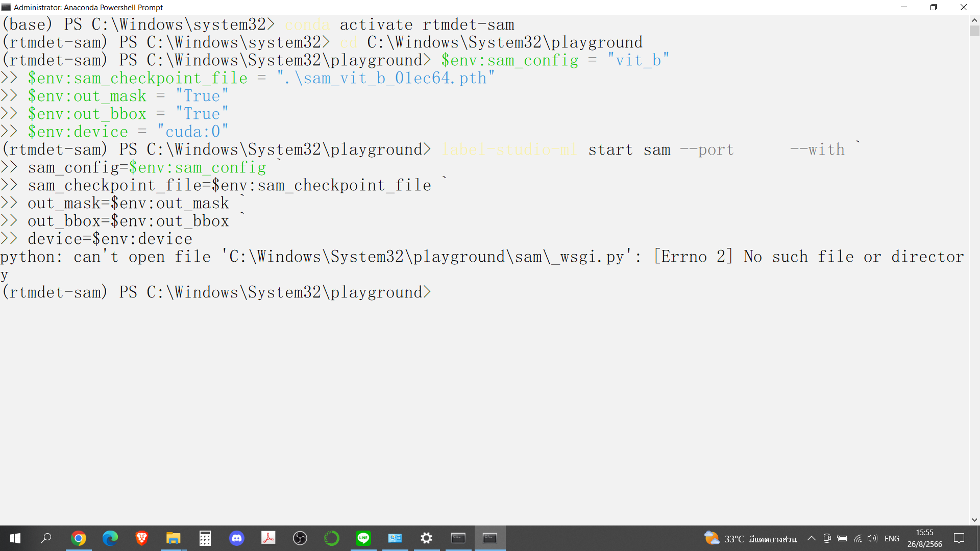Image resolution: width=980 pixels, height=551 pixels.
Task: Toggle network status via the Wi-Fi icon
Action: click(x=857, y=538)
